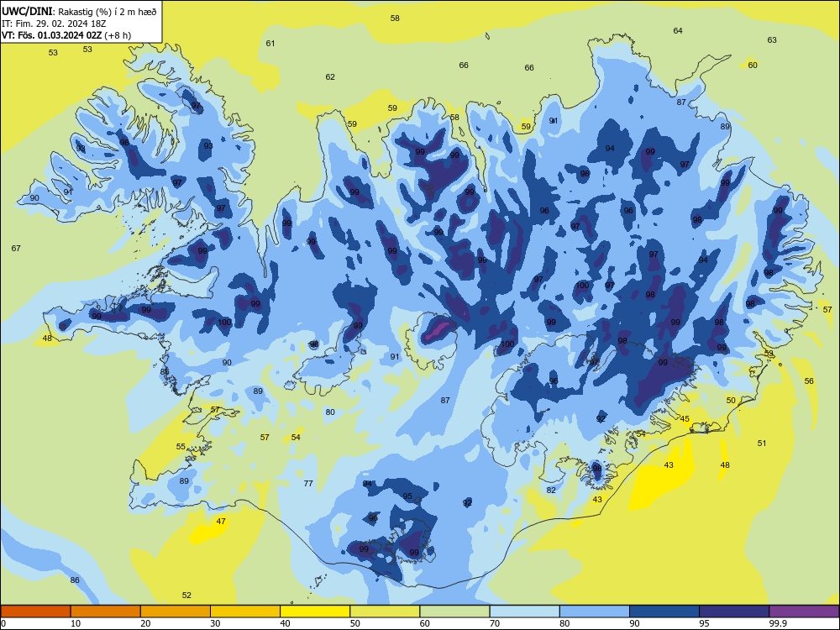Click the '80' humidity value on the map

(330, 412)
